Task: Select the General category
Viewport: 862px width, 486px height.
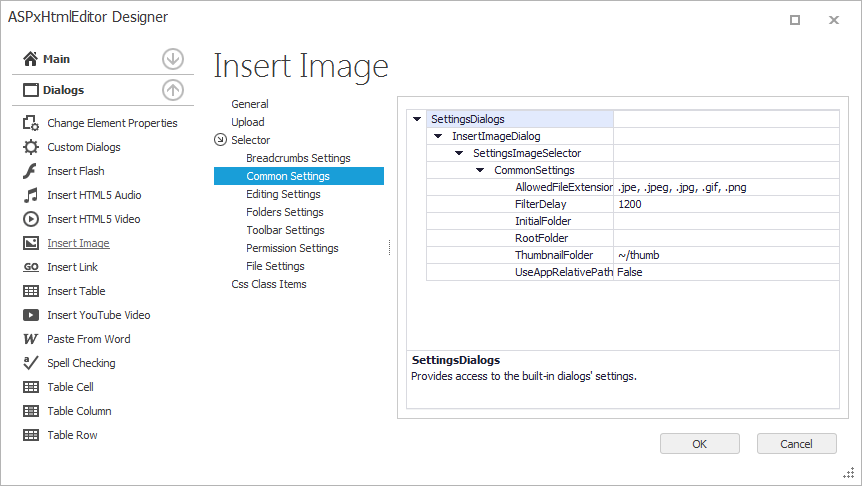Action: pyautogui.click(x=250, y=104)
